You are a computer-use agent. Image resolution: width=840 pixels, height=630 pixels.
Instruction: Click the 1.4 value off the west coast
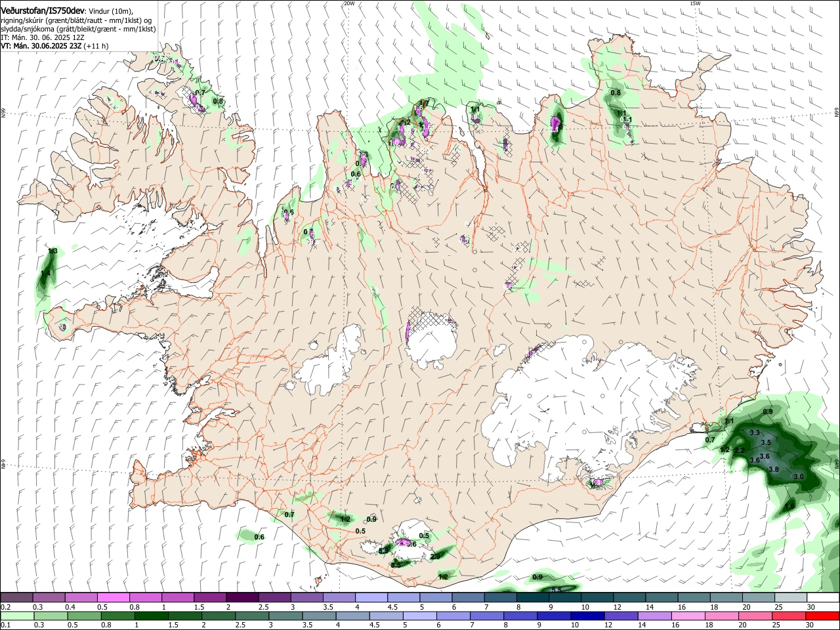click(45, 273)
